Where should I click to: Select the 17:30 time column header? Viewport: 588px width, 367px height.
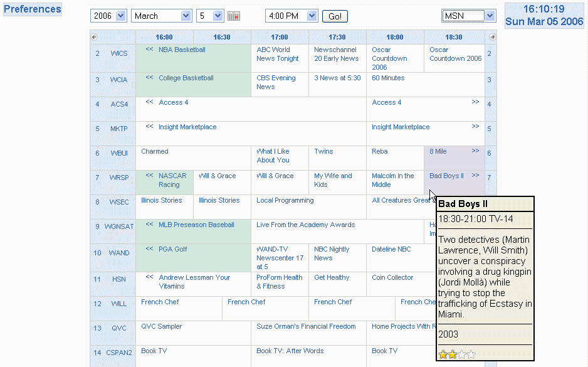coord(337,37)
